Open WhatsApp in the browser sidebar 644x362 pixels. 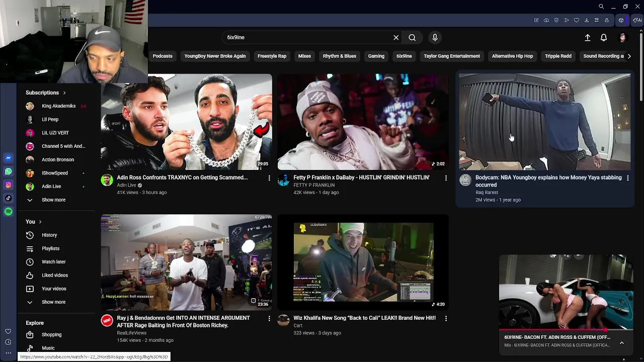tap(8, 171)
